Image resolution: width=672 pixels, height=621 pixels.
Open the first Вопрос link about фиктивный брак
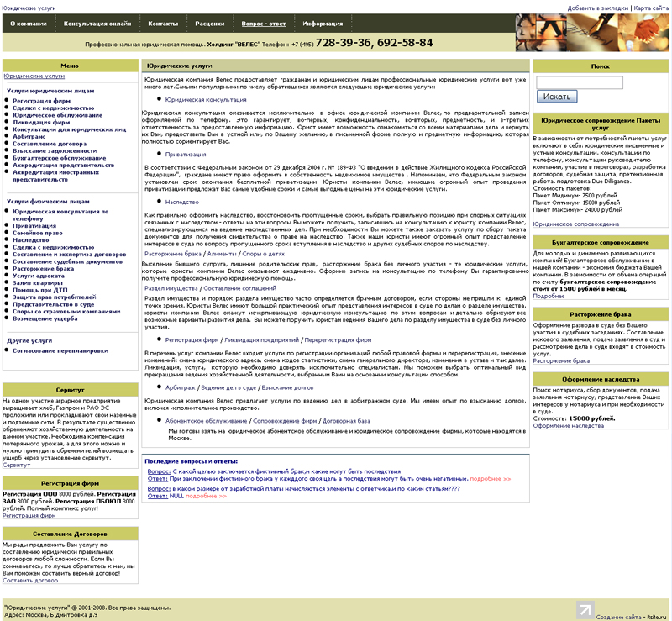[159, 471]
